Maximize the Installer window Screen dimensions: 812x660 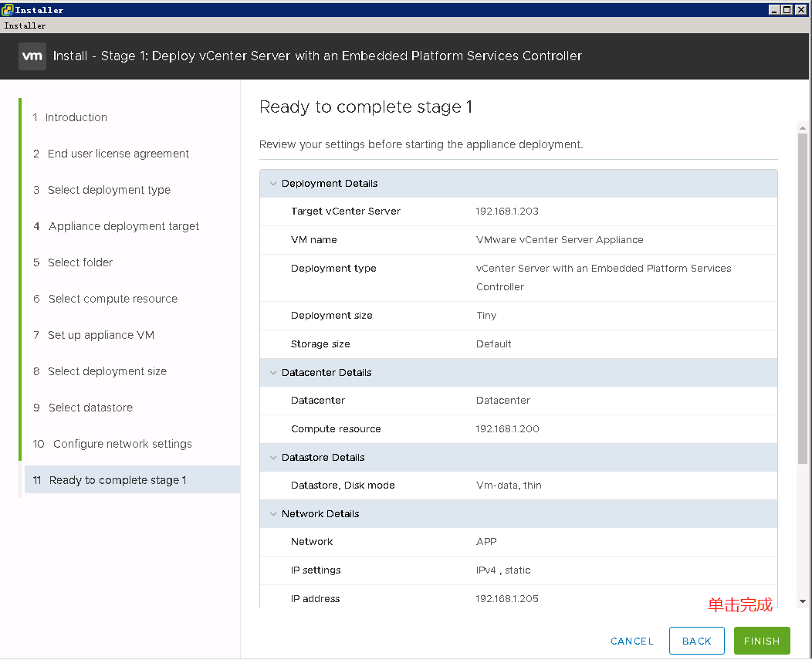pyautogui.click(x=787, y=9)
